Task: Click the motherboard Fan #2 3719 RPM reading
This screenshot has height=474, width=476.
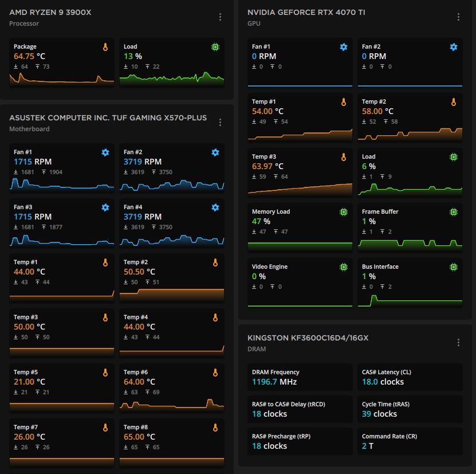Action: pyautogui.click(x=143, y=162)
